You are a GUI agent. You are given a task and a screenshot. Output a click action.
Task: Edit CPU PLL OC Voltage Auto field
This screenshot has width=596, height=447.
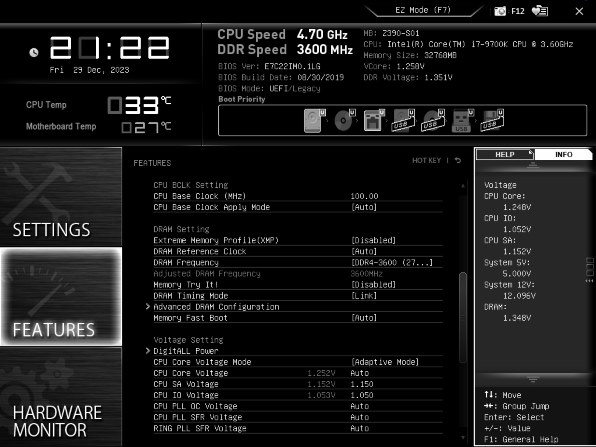[x=360, y=406]
